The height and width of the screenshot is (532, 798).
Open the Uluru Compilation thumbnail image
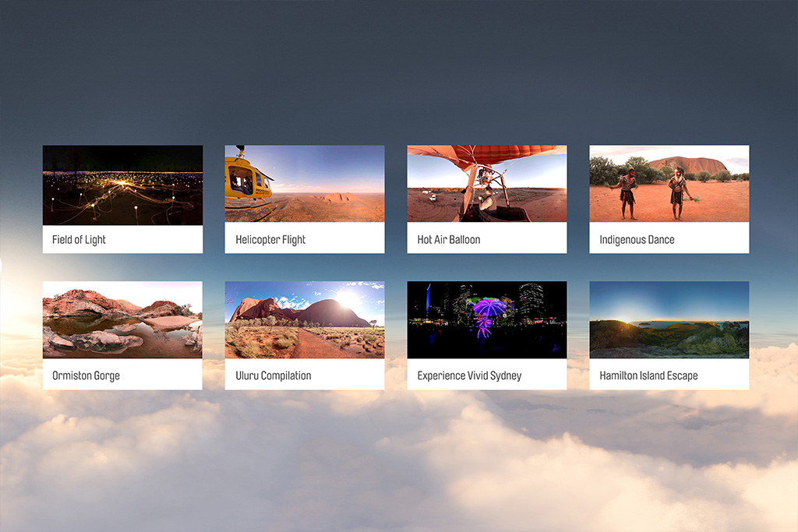click(x=305, y=320)
